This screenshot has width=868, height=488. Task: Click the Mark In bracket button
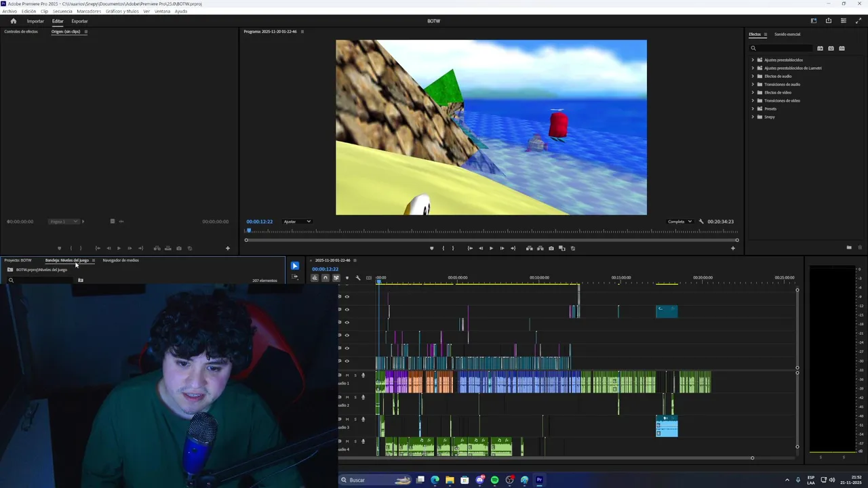(x=443, y=248)
